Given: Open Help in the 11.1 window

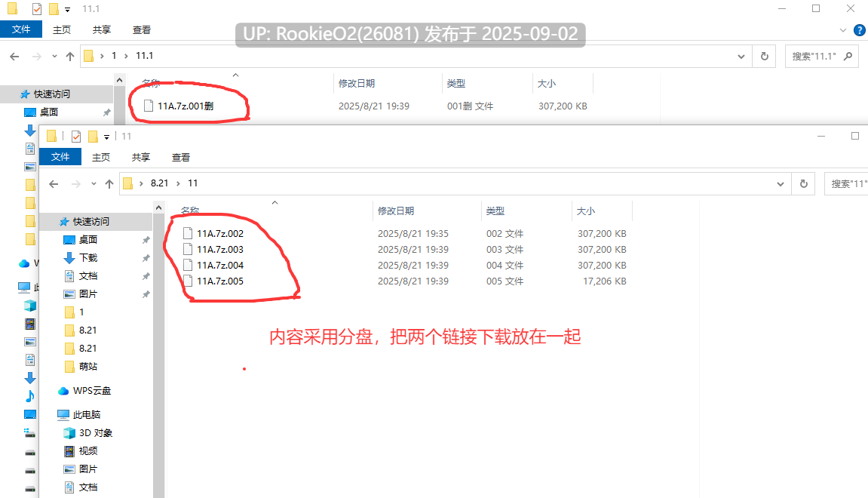Looking at the screenshot, I should point(860,30).
